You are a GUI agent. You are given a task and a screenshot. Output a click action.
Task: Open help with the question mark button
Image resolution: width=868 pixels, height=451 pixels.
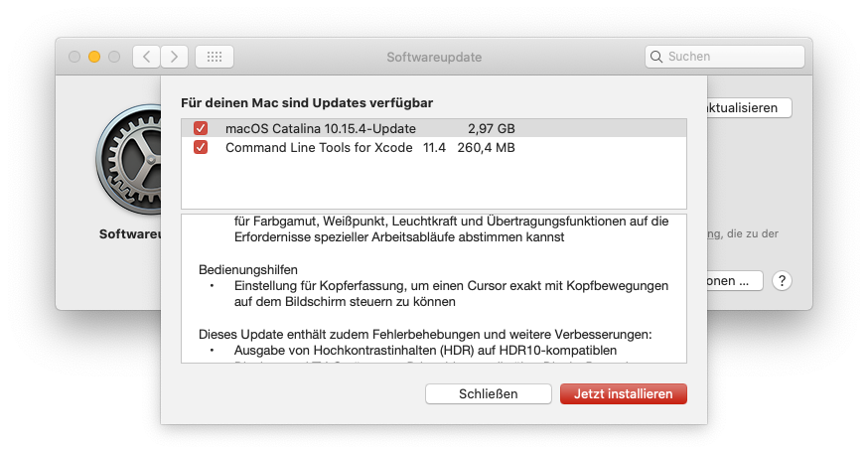tap(782, 281)
